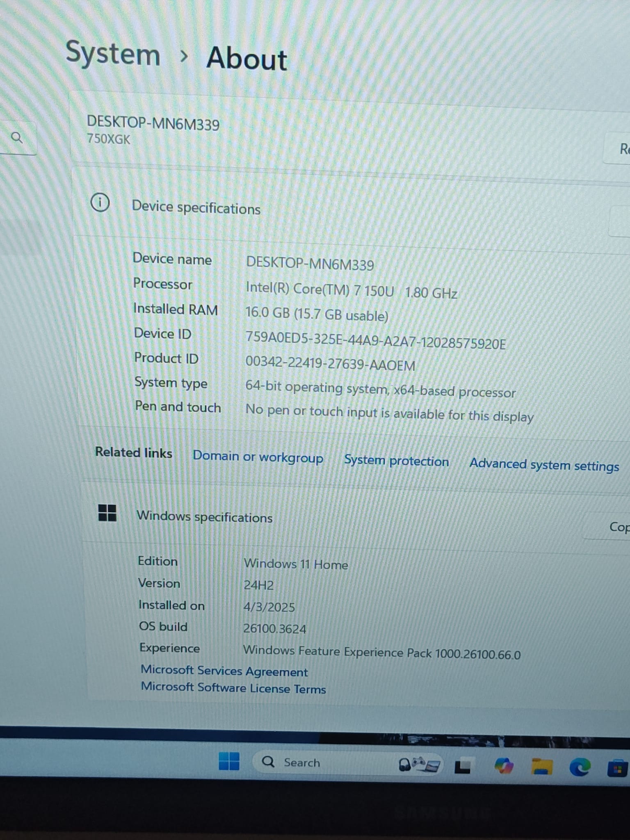The width and height of the screenshot is (630, 840).
Task: Open Microsoft Software License Terms link
Action: [x=233, y=688]
